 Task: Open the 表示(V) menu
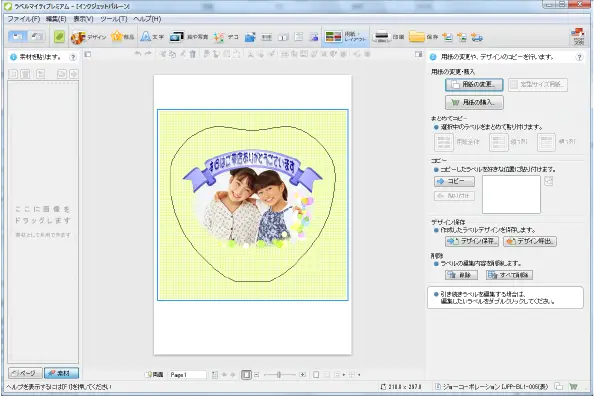pos(83,19)
